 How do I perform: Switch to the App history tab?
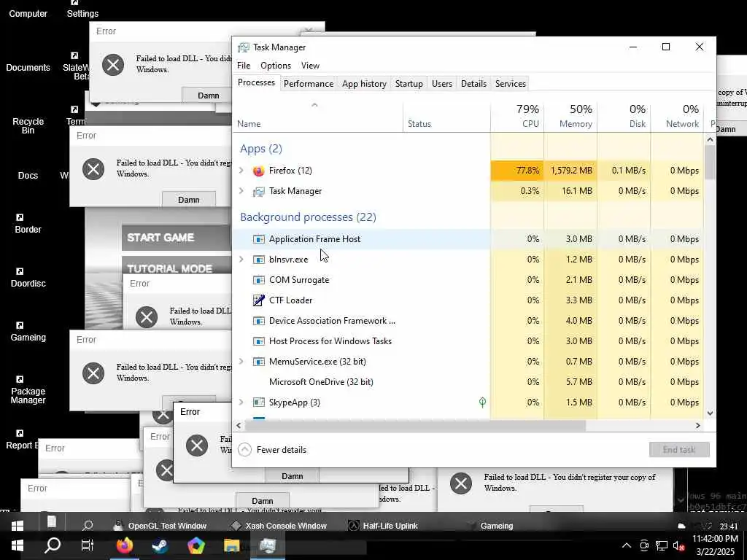tap(364, 84)
